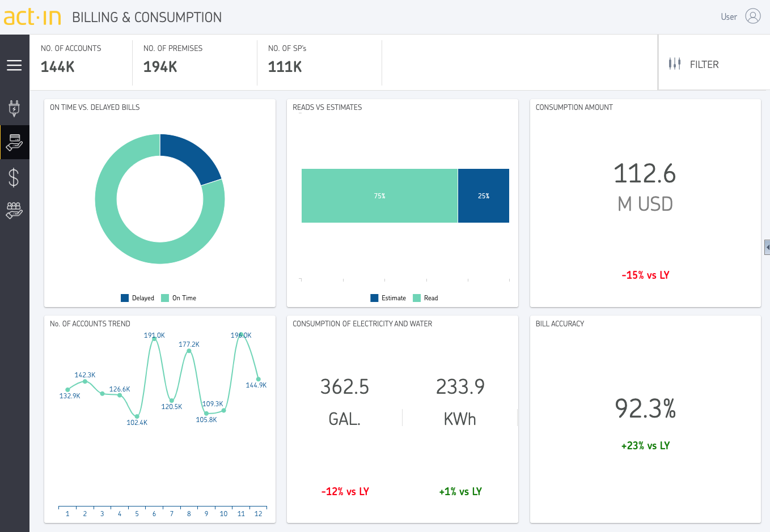Click the 126.6K data point label
Image resolution: width=770 pixels, height=532 pixels.
click(120, 389)
